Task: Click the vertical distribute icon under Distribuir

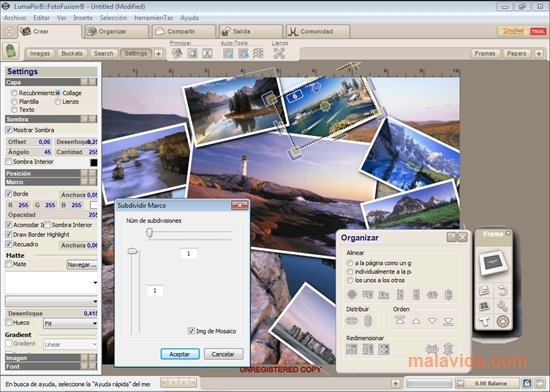Action: coord(368,320)
